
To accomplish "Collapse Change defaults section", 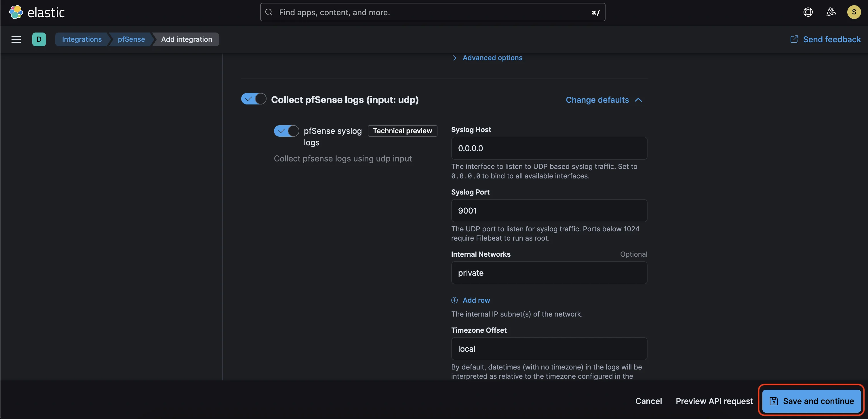I will point(604,100).
